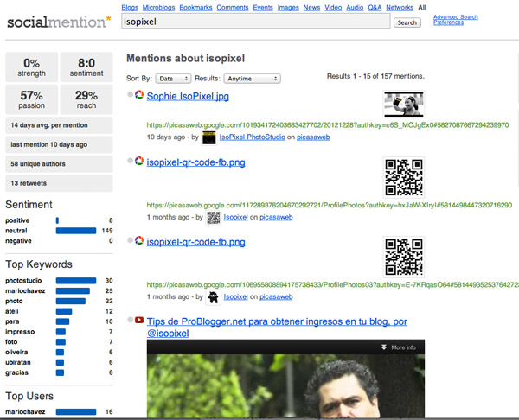The image size is (519, 420).
Task: Click 13 retweets stat
Action: click(59, 183)
